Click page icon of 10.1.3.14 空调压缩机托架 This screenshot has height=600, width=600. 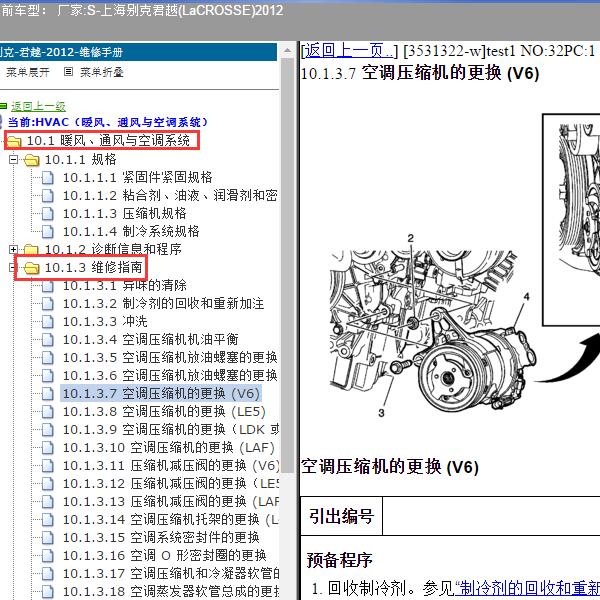(47, 520)
